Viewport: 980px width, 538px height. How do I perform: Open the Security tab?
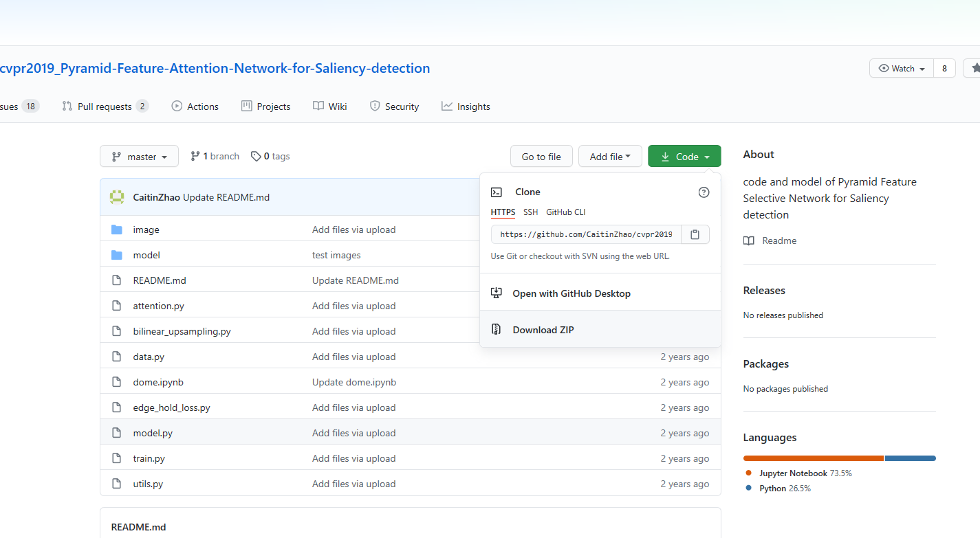395,107
